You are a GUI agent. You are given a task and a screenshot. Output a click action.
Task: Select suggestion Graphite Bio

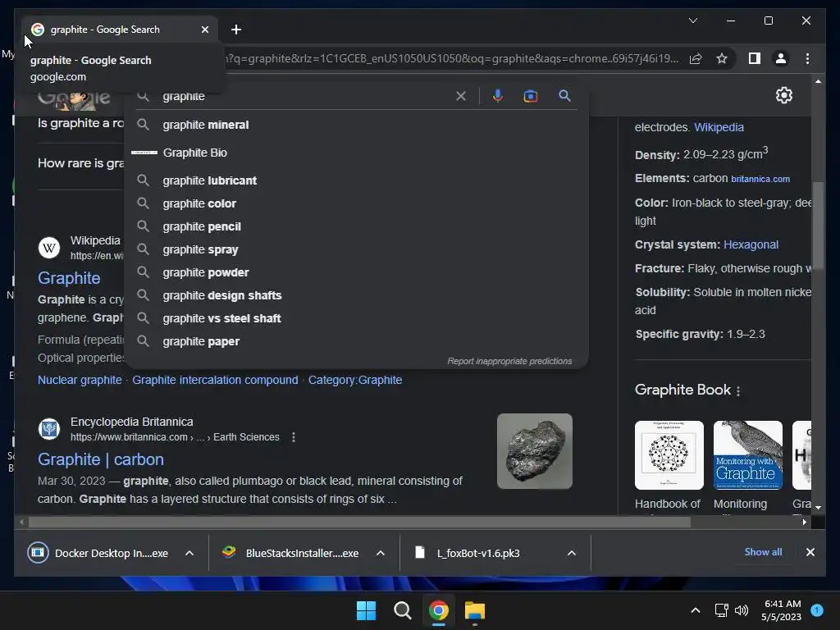click(x=356, y=153)
